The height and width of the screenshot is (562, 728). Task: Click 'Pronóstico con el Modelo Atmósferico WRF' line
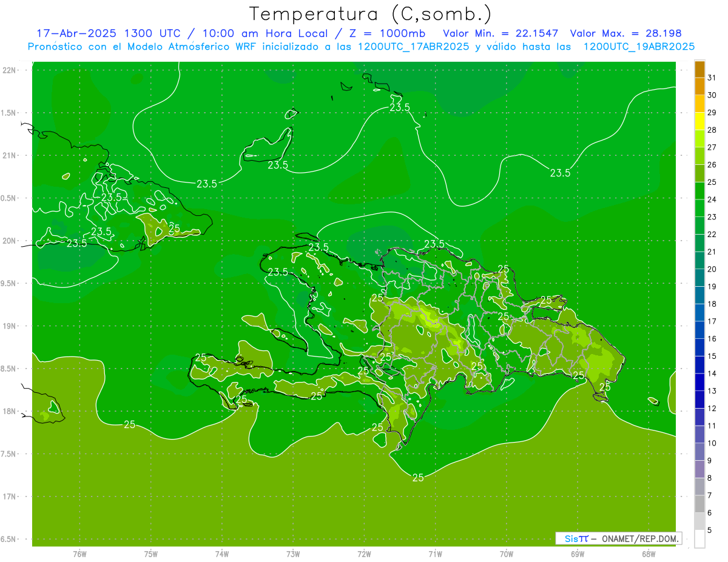click(x=143, y=47)
